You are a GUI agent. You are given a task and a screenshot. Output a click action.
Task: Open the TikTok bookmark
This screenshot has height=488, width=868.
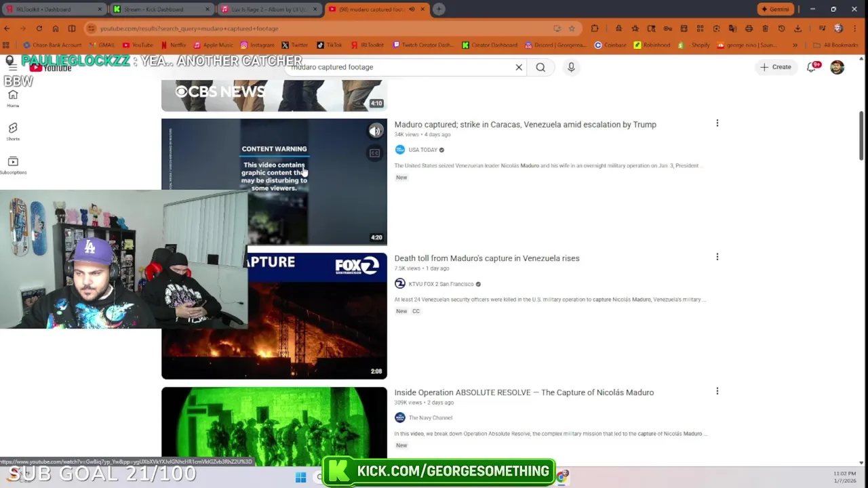(x=329, y=45)
